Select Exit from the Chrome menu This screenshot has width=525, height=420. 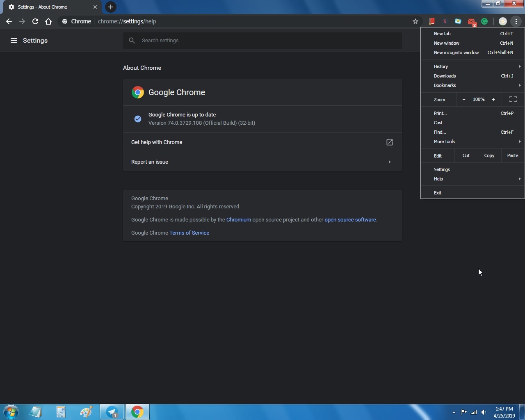point(472,193)
